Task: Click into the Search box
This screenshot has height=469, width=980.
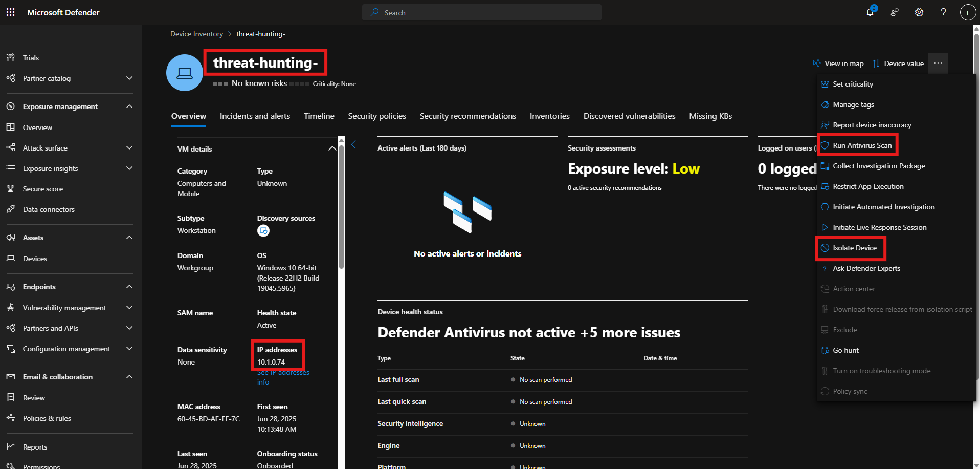Action: pos(482,12)
